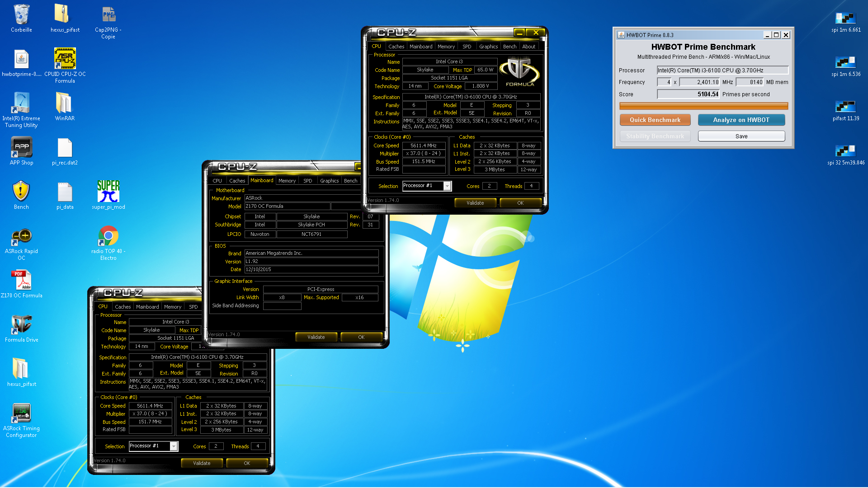868x488 pixels.
Task: Click Core Speed 5611.4 MHz in top CPU-Z
Action: coord(424,145)
